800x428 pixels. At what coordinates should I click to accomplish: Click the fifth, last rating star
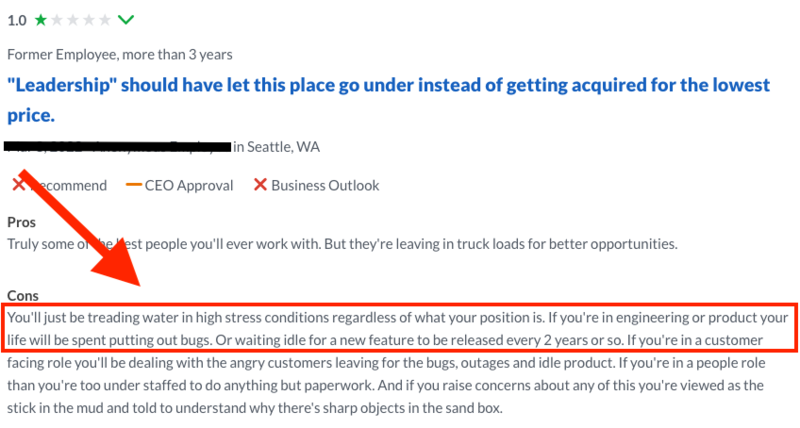coord(104,20)
